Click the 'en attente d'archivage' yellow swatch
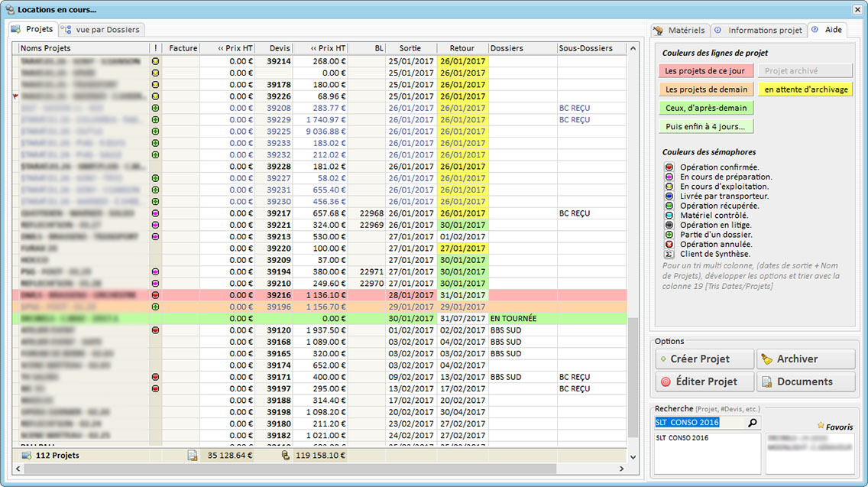The image size is (868, 487). tap(805, 89)
